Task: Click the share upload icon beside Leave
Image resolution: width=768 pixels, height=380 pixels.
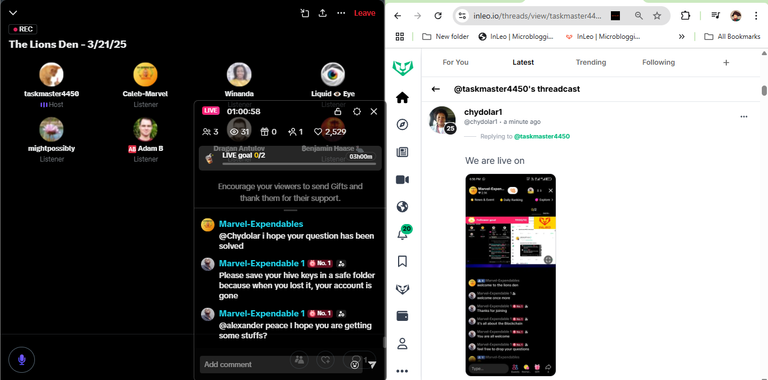Action: (x=323, y=13)
